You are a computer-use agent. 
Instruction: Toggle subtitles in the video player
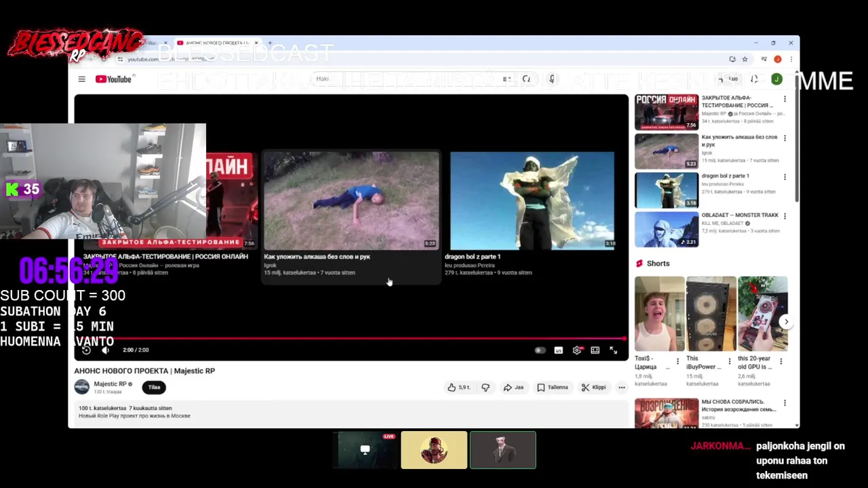[x=558, y=350]
